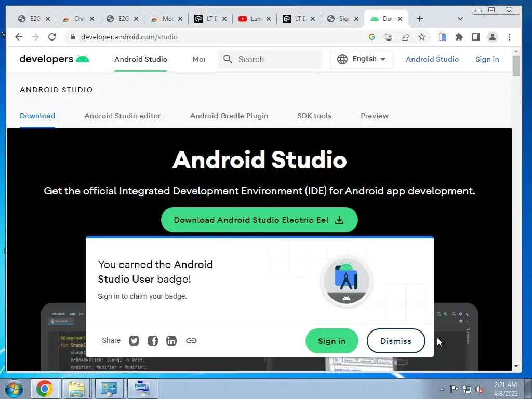Screen dimensions: 532x399
Task: Open the Windows Start menu
Action: pyautogui.click(x=14, y=389)
